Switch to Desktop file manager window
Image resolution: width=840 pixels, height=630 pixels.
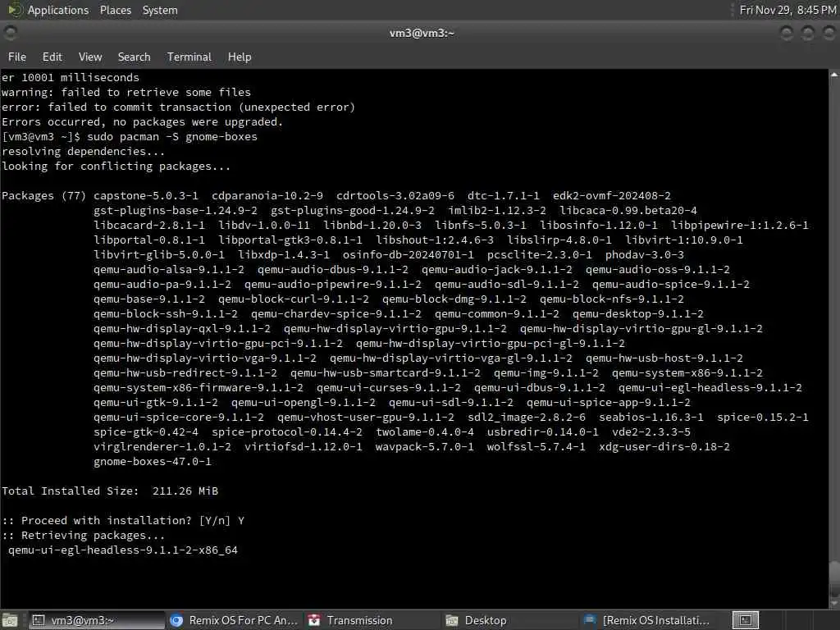coord(510,620)
